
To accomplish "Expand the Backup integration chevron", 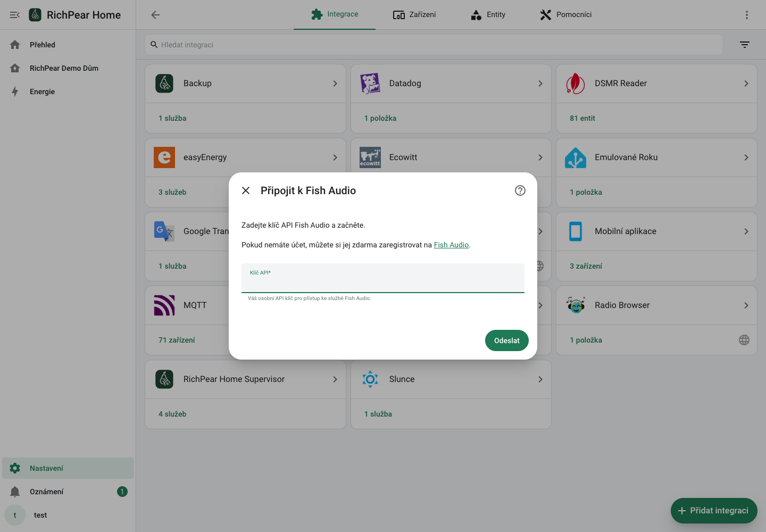I will (335, 84).
